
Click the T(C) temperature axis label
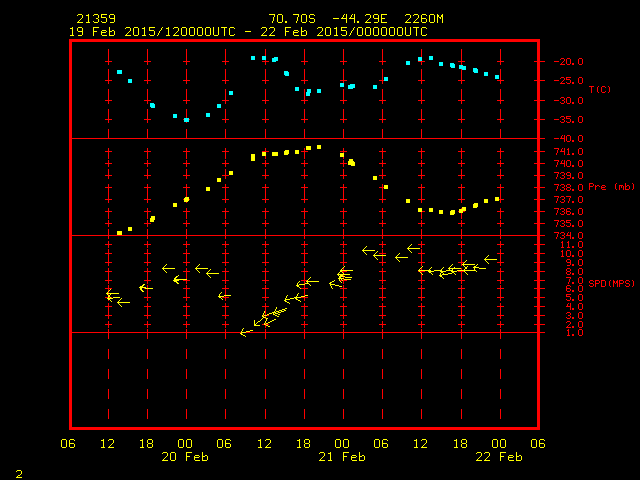pyautogui.click(x=600, y=89)
